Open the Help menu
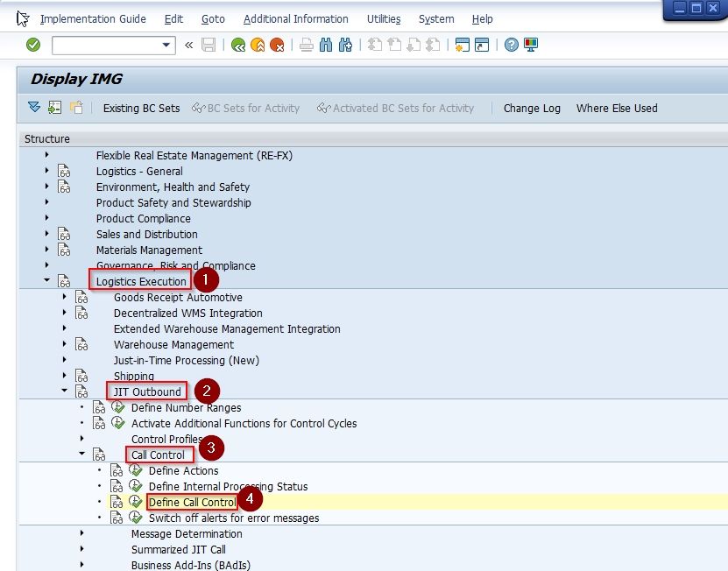 [483, 19]
